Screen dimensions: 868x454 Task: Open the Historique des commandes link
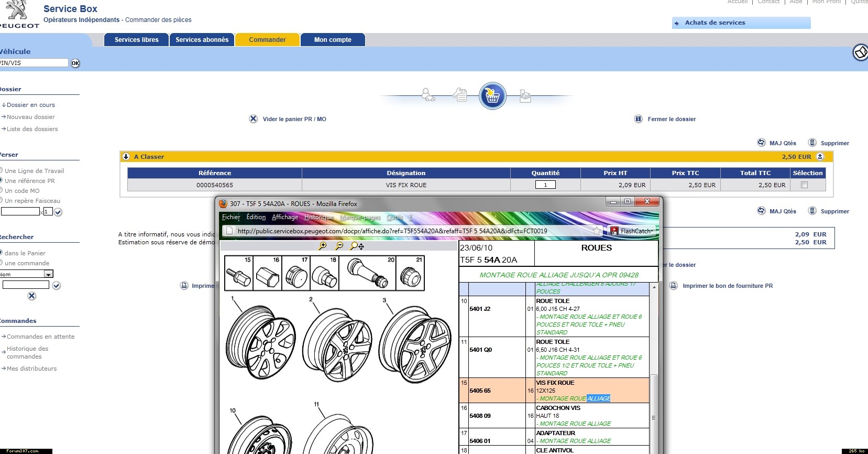[27, 352]
